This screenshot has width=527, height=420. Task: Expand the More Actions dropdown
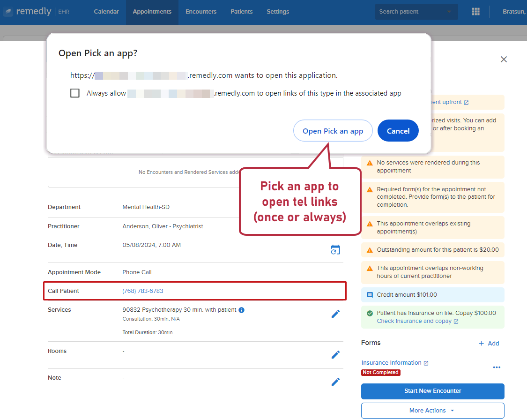432,411
